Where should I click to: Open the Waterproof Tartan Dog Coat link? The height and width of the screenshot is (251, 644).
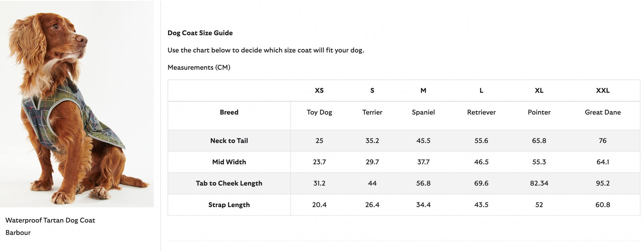click(x=50, y=220)
